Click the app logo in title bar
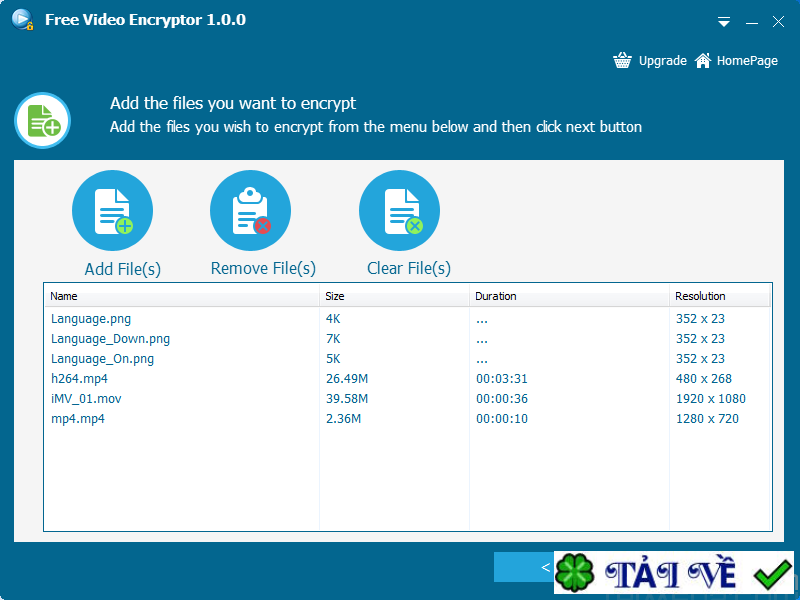Image resolution: width=800 pixels, height=600 pixels. (22, 21)
